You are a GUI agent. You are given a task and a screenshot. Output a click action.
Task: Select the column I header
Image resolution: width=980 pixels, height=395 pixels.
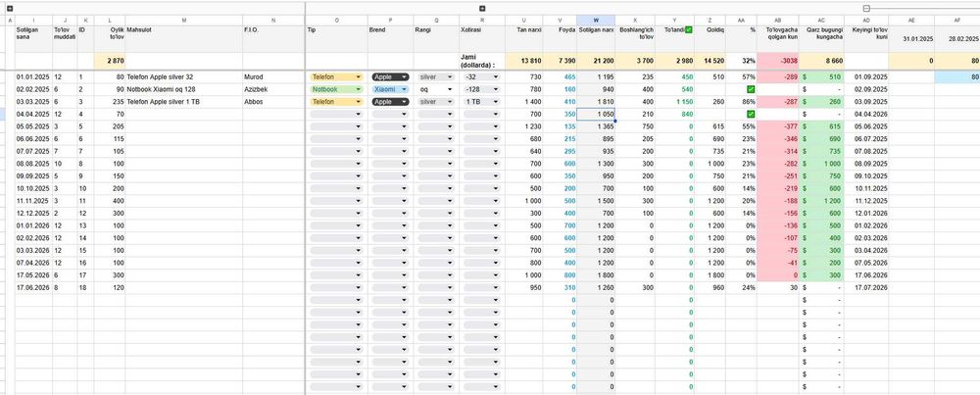click(x=33, y=20)
